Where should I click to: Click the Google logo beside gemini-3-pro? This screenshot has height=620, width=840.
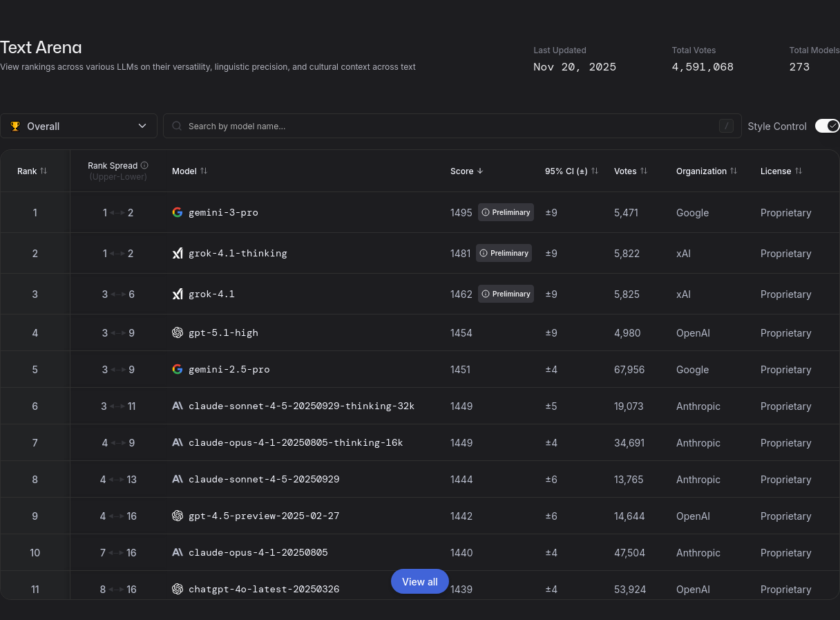[178, 212]
